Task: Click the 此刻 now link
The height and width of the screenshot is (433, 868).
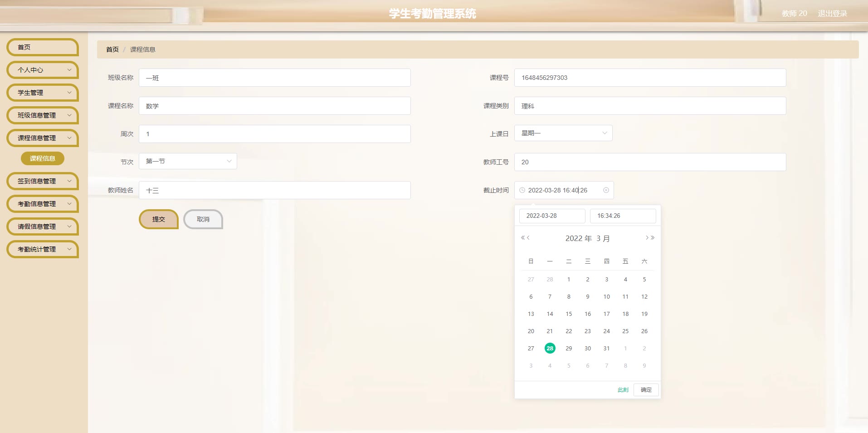Action: point(623,390)
